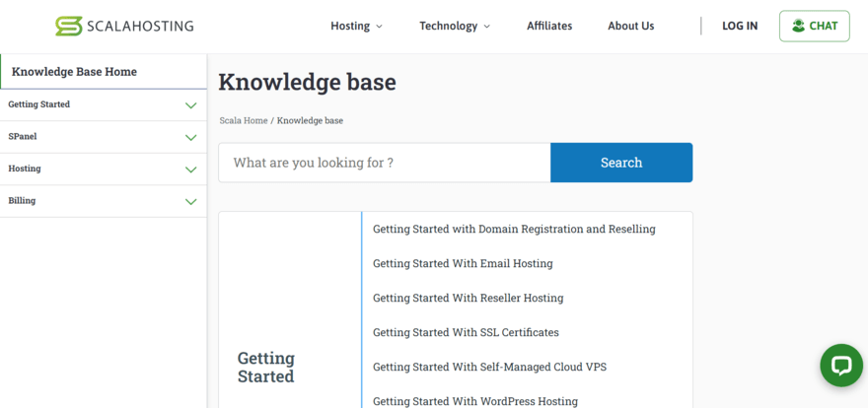Expand the Getting Started chevron
Image resolution: width=868 pixels, height=408 pixels.
point(191,105)
